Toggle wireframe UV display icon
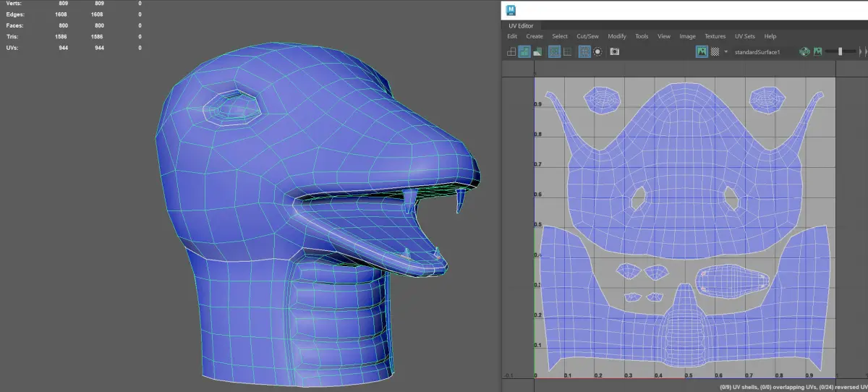The height and width of the screenshot is (392, 868). 511,52
